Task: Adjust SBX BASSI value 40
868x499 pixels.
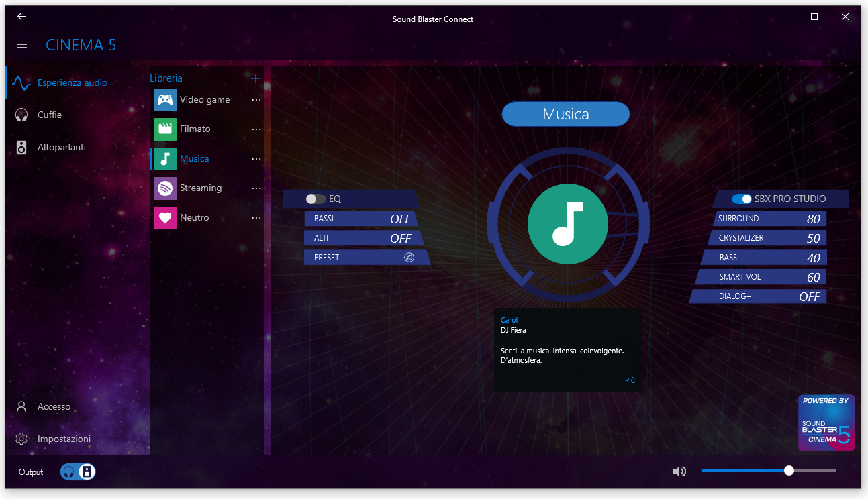Action: coord(764,258)
